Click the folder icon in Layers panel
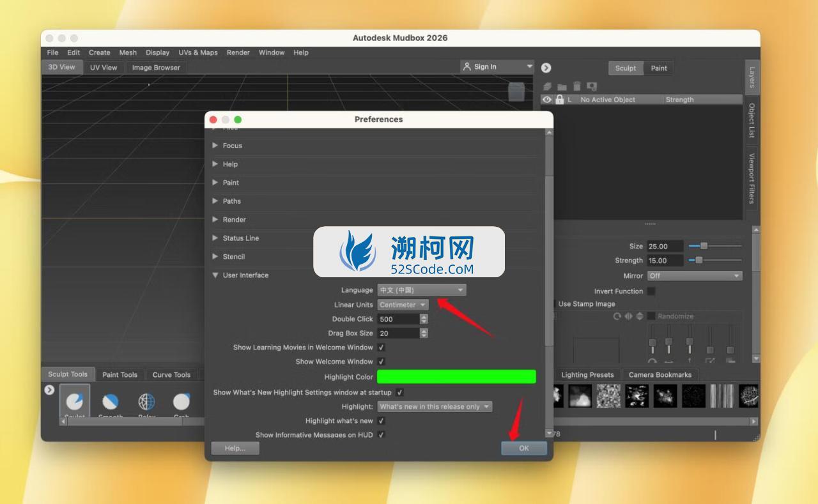The width and height of the screenshot is (818, 504). point(562,86)
